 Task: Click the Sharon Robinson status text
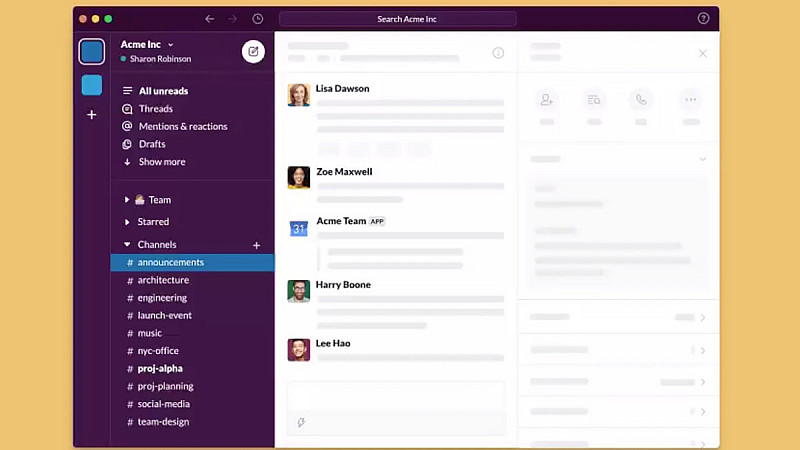click(x=160, y=59)
